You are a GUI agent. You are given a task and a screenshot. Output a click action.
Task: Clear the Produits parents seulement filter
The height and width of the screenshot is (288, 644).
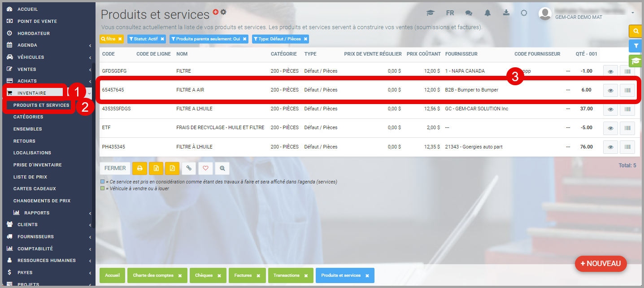[x=245, y=39]
